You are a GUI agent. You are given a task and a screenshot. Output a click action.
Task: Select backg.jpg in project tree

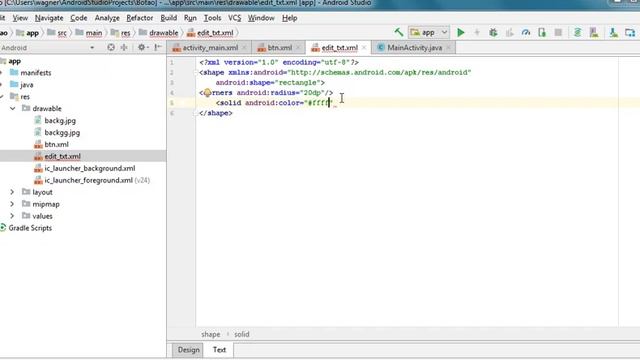pyautogui.click(x=60, y=120)
